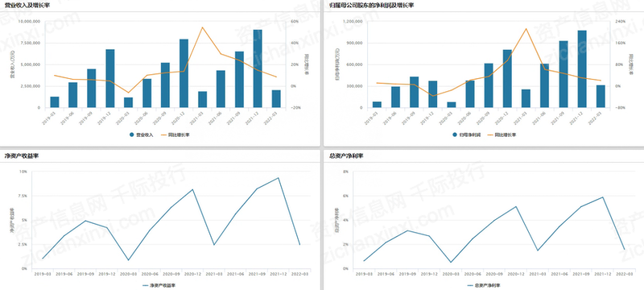This screenshot has width=644, height=290.
Task: Select the 2022-03 bar in 营业收入 chart
Action: [x=276, y=99]
